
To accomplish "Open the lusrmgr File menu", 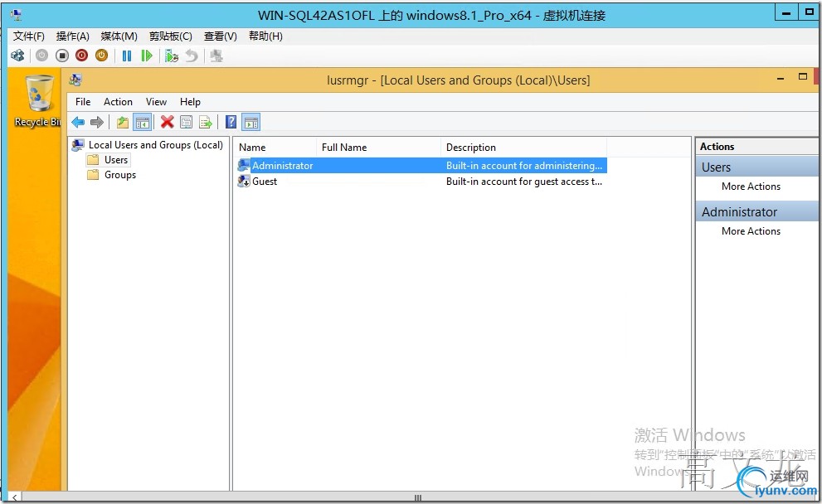I will 83,102.
